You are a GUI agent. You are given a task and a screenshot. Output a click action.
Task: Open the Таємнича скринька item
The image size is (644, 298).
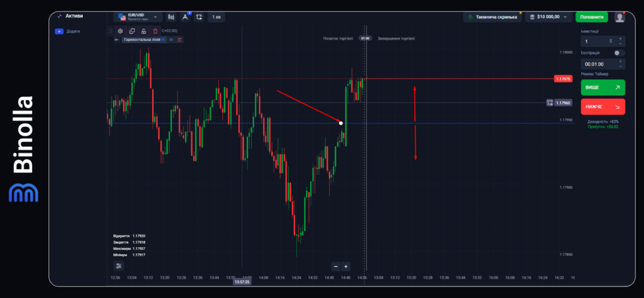point(491,17)
